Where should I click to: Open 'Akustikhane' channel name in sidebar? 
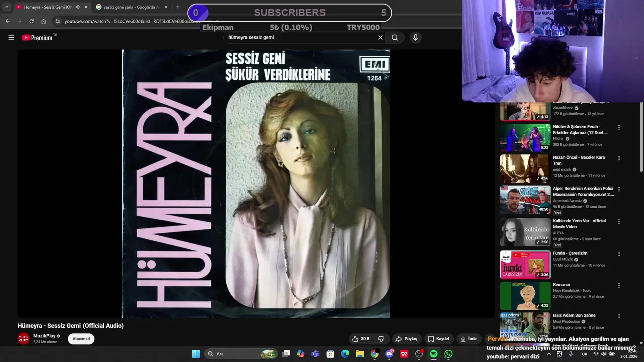[x=563, y=108]
